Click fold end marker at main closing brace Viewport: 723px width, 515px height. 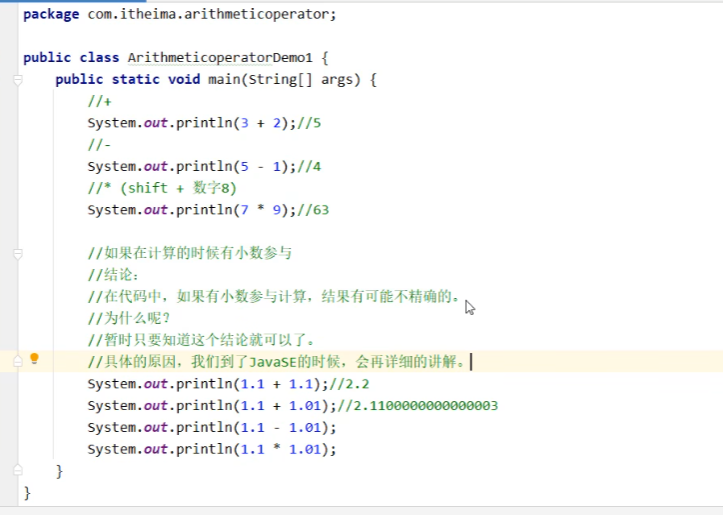[18, 470]
